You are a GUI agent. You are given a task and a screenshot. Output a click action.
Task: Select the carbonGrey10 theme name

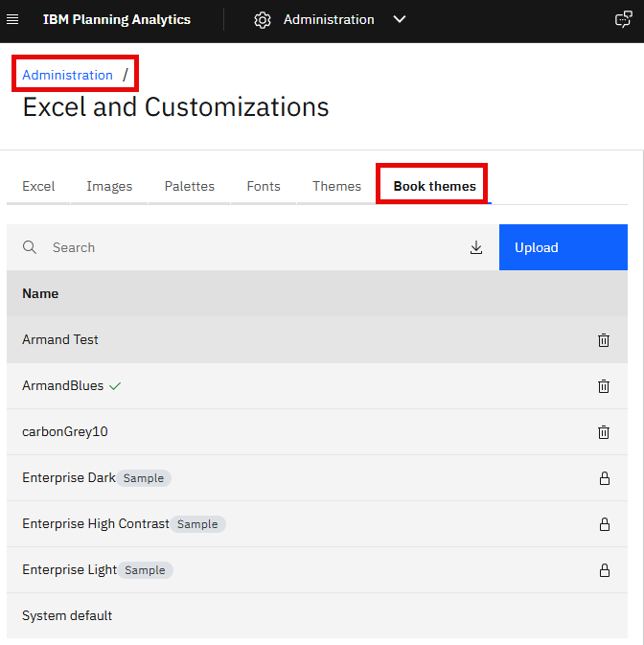(x=65, y=432)
